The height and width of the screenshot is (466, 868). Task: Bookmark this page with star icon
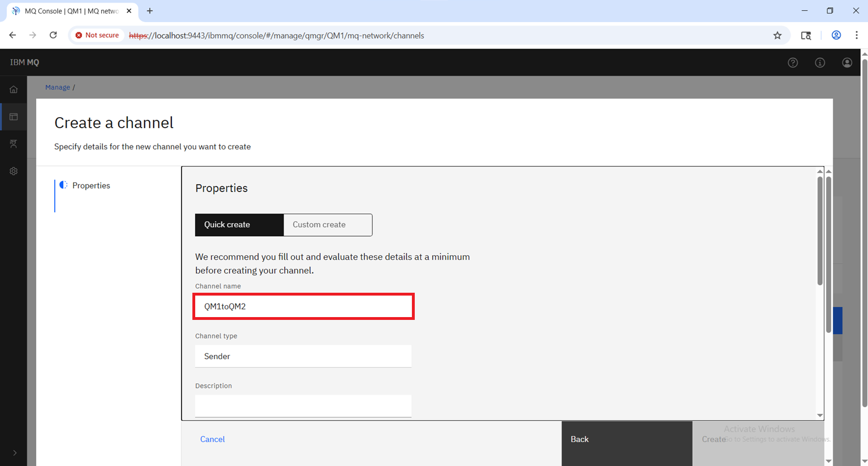tap(777, 36)
